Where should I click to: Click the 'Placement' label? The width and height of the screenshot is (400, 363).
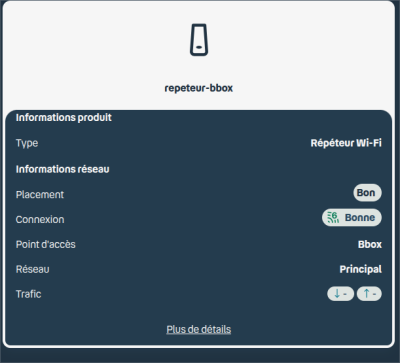(x=40, y=194)
